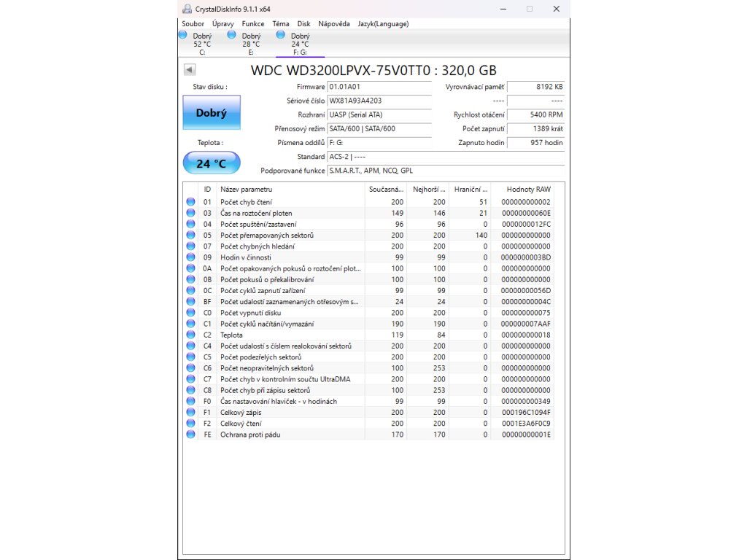Click the 24 °C temperature button
This screenshot has height=560, width=747.
(211, 163)
